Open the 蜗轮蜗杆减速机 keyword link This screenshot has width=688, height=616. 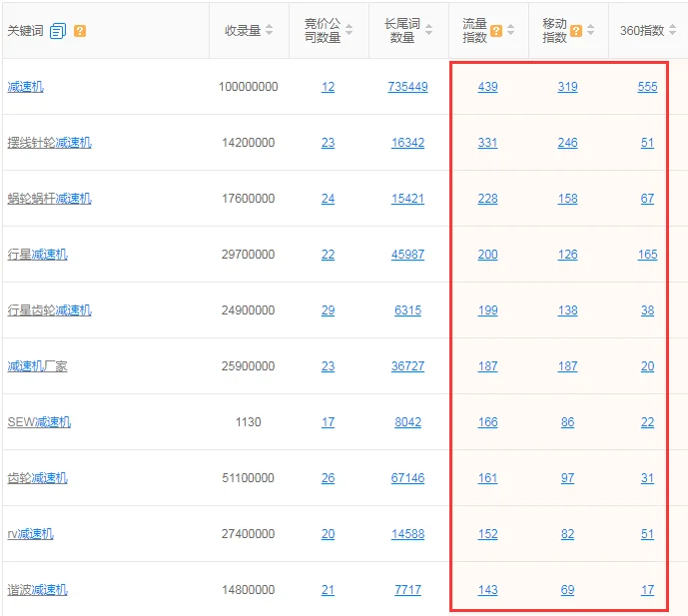(50, 199)
